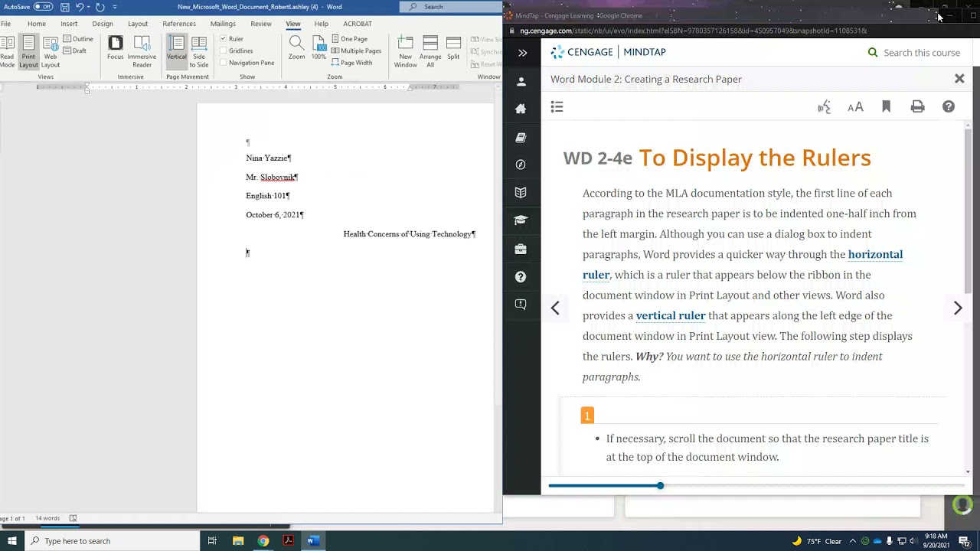This screenshot has width=980, height=551.
Task: Print the MindTap page
Action: [x=917, y=107]
